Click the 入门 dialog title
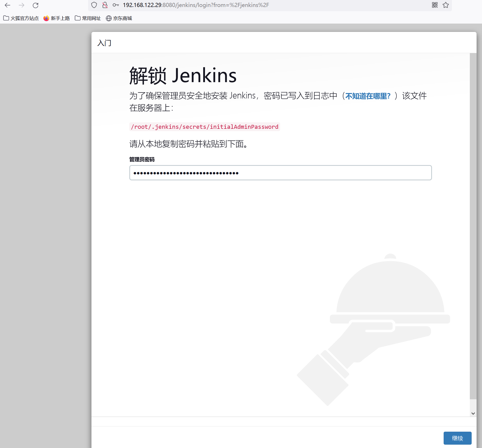 tap(104, 43)
